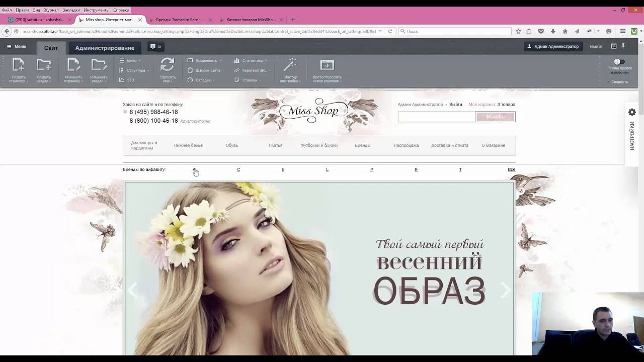Show previous banner slide with left arrow
The width and height of the screenshot is (644, 362).
(133, 290)
